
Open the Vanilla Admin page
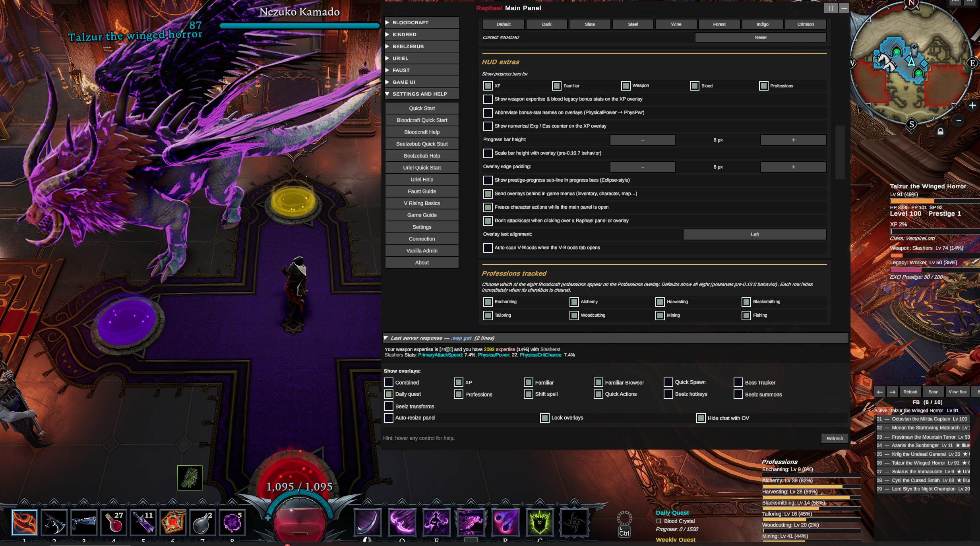click(422, 251)
